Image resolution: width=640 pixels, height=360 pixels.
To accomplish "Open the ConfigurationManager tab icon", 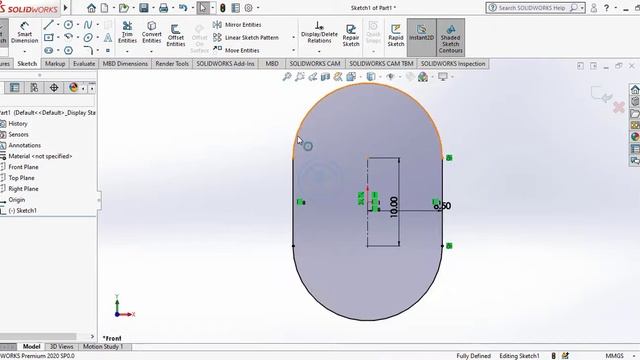I will (x=34, y=88).
